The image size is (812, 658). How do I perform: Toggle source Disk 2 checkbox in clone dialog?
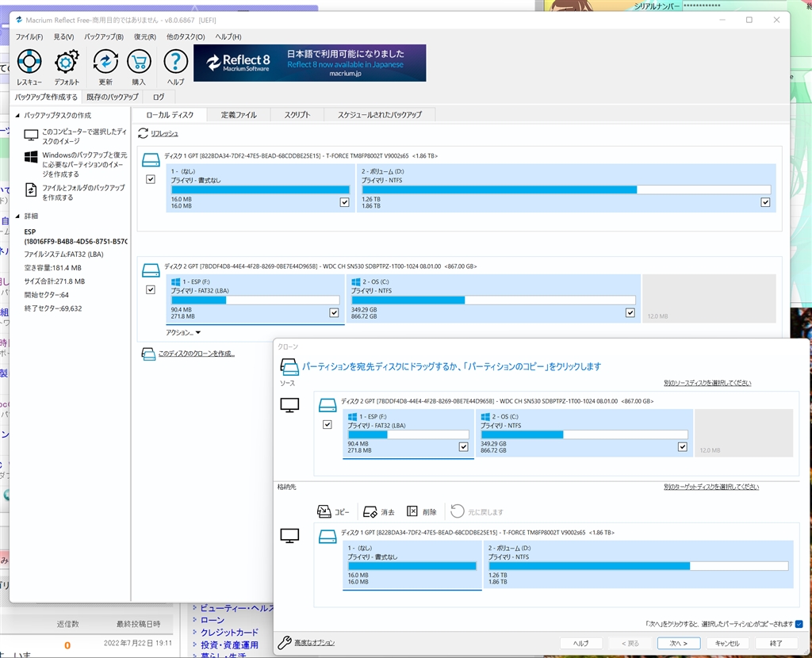pyautogui.click(x=327, y=424)
